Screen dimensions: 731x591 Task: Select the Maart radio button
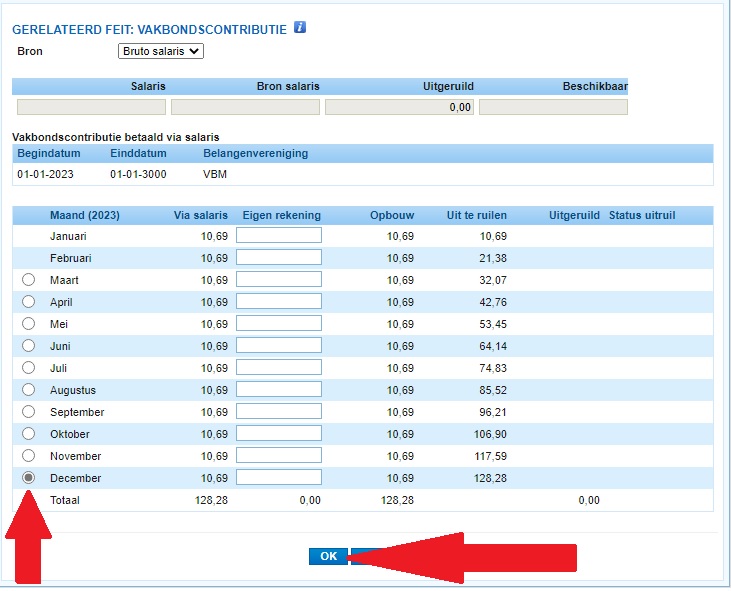click(28, 280)
